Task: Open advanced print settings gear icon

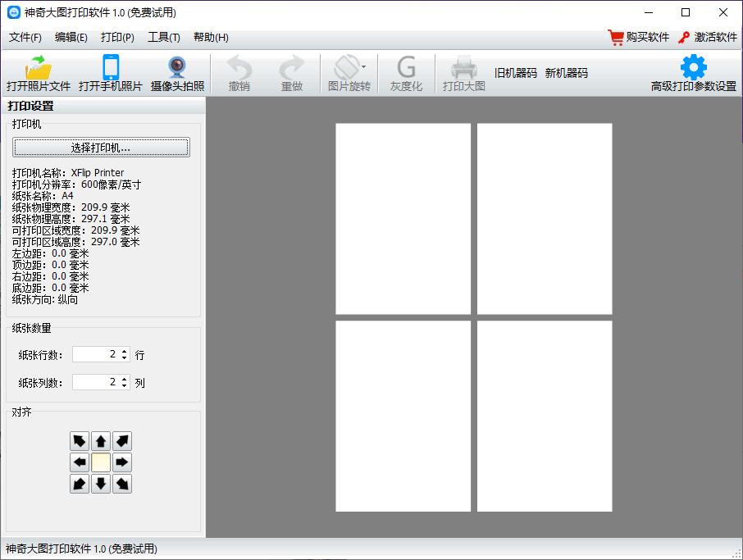Action: tap(693, 67)
